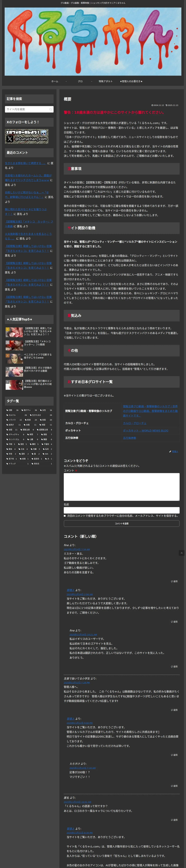Open fine's first comment timestamp link
This screenshot has height=868, width=186.
(77, 550)
